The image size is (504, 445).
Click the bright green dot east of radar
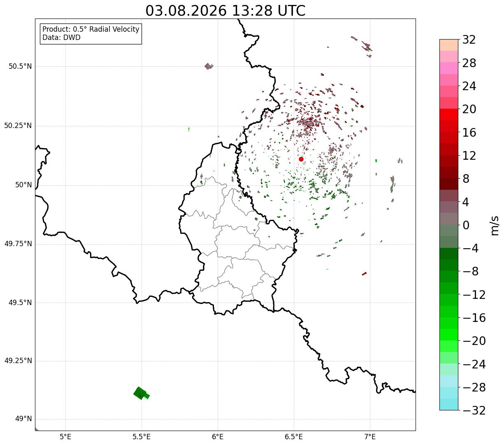[376, 161]
